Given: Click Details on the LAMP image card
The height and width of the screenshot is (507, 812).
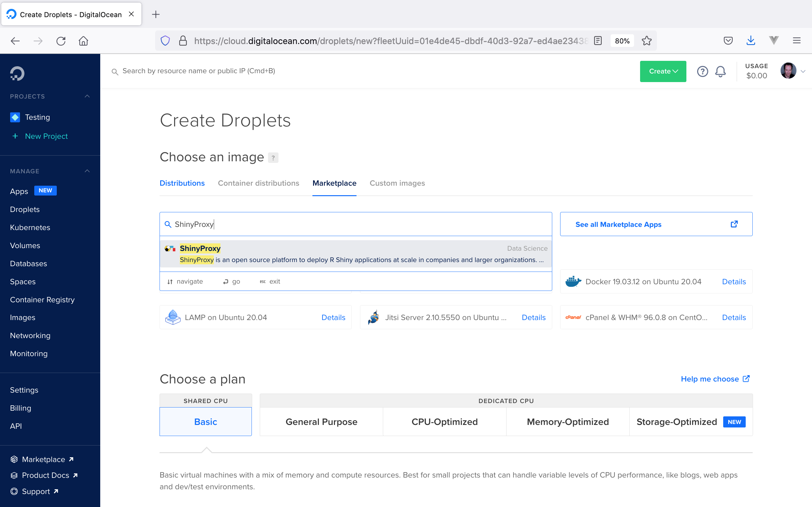Looking at the screenshot, I should point(333,317).
